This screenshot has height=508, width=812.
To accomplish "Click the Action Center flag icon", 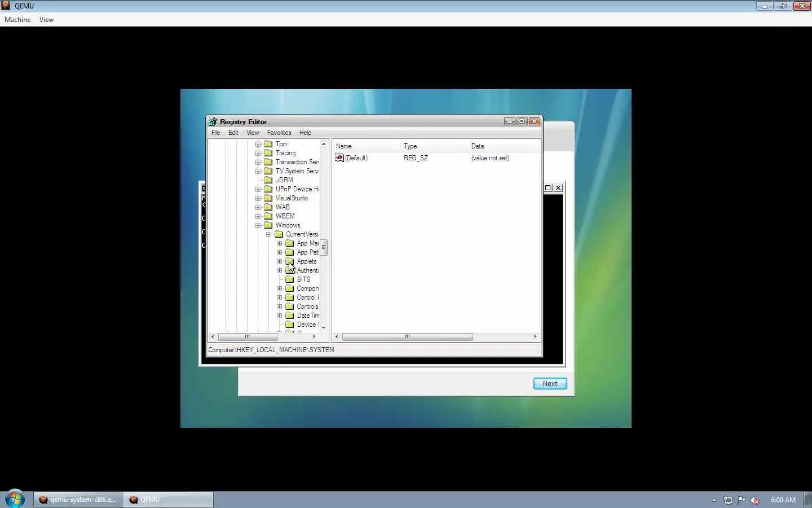I will tap(742, 500).
